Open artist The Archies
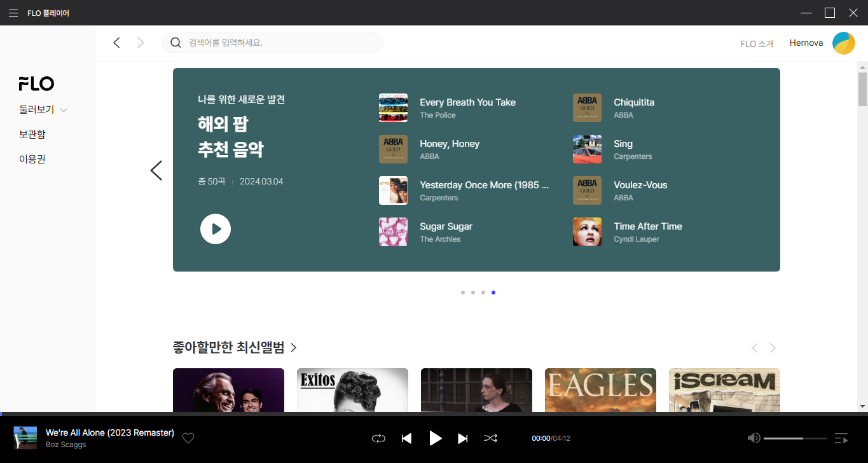Image resolution: width=868 pixels, height=463 pixels. (440, 239)
